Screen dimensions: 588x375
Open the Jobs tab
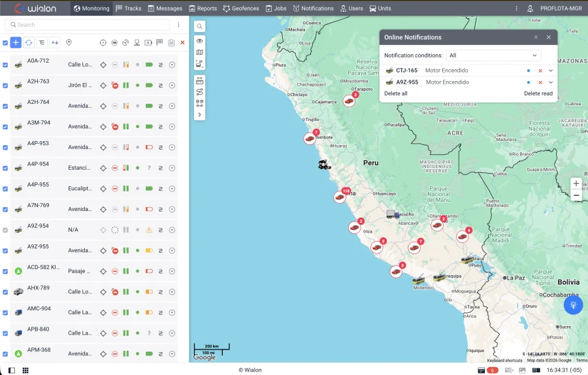coord(276,8)
